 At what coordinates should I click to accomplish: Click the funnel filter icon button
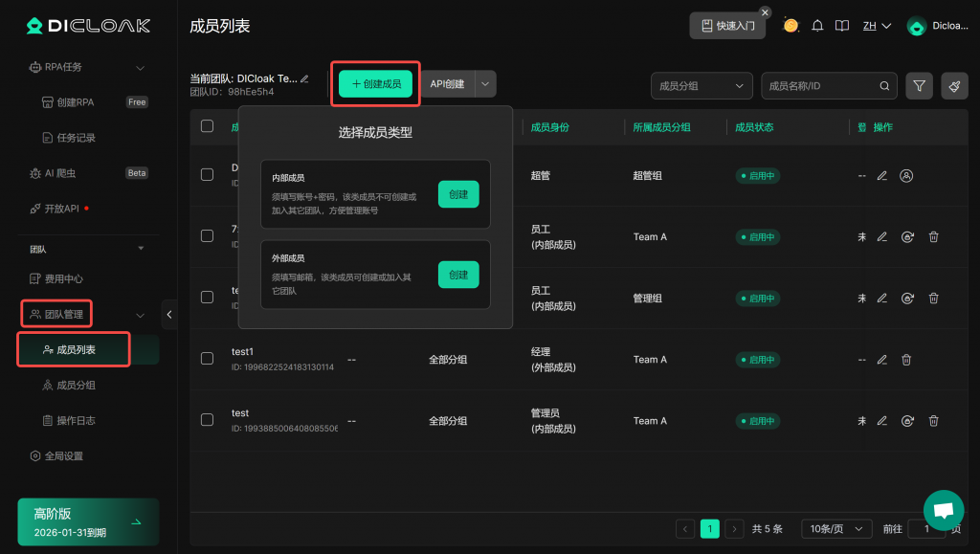(x=919, y=86)
